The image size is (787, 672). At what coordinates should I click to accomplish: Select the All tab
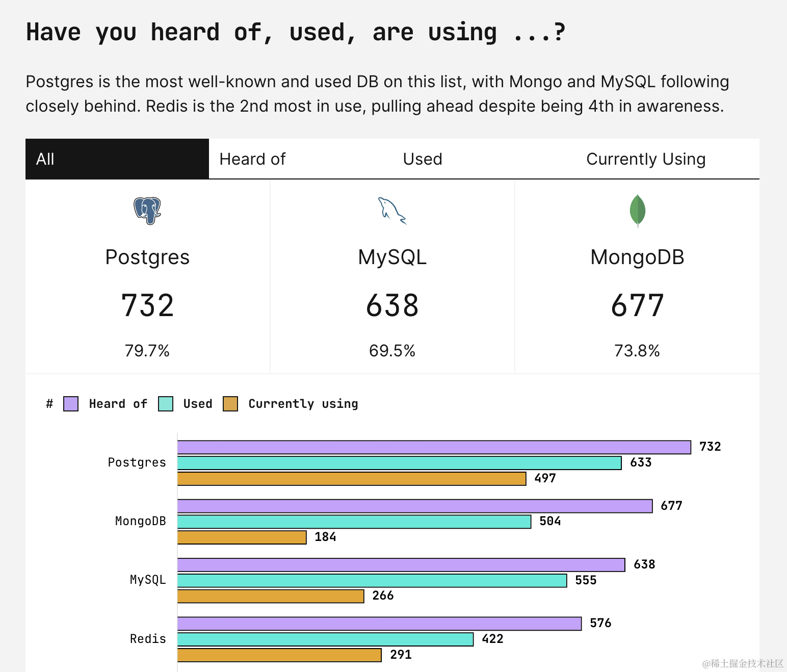pos(117,159)
